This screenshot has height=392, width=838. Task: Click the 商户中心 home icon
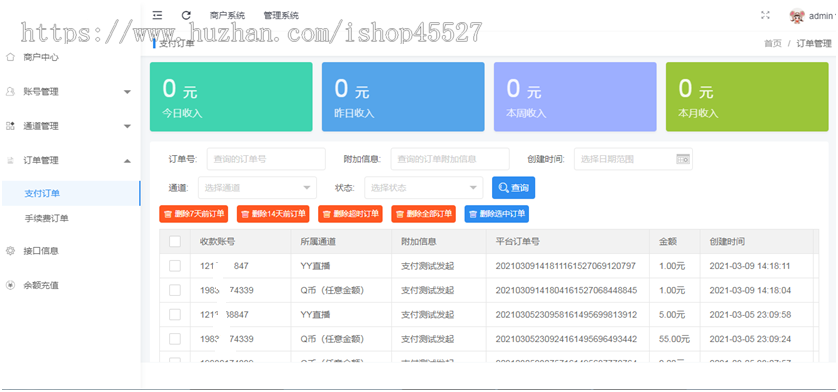tap(10, 57)
